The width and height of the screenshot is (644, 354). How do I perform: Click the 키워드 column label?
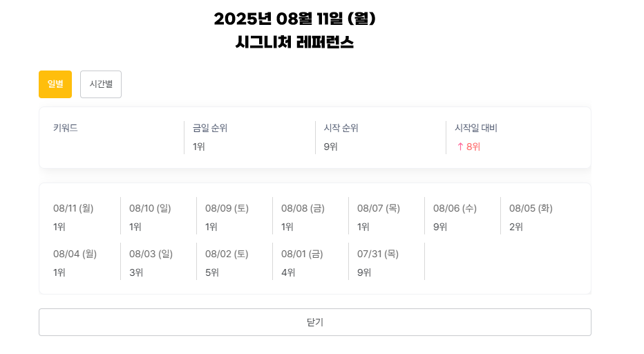(66, 128)
